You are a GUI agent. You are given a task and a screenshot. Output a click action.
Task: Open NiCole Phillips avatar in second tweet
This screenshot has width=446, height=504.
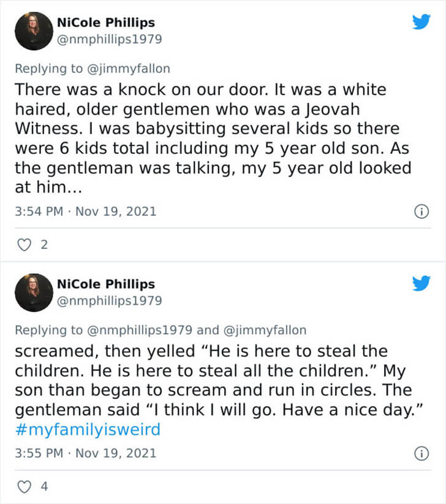[x=34, y=292]
